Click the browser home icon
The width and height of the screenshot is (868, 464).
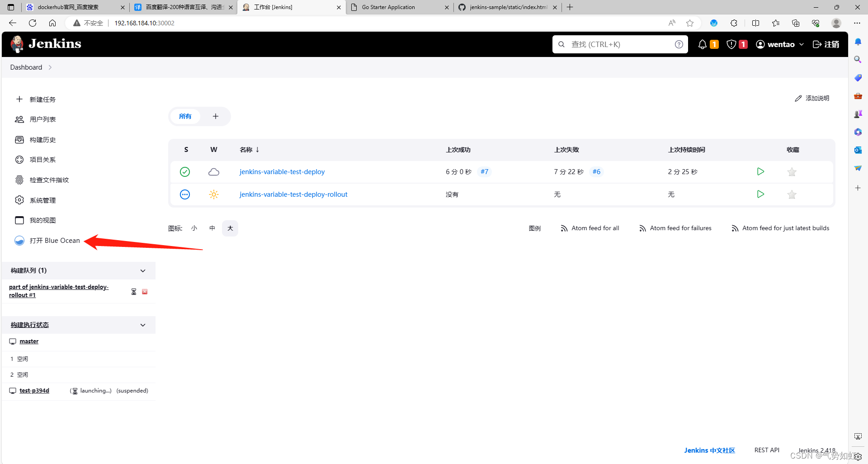(x=52, y=23)
